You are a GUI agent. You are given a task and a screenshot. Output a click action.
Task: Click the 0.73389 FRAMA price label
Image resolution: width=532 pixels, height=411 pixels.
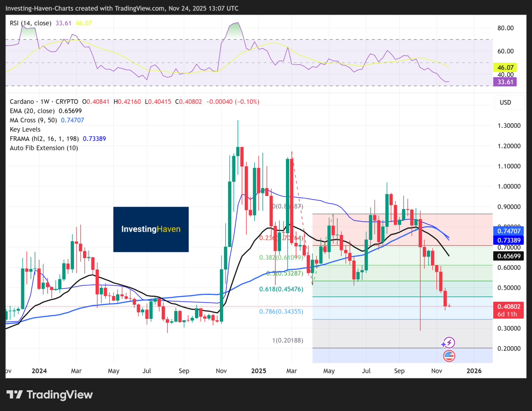click(x=508, y=240)
